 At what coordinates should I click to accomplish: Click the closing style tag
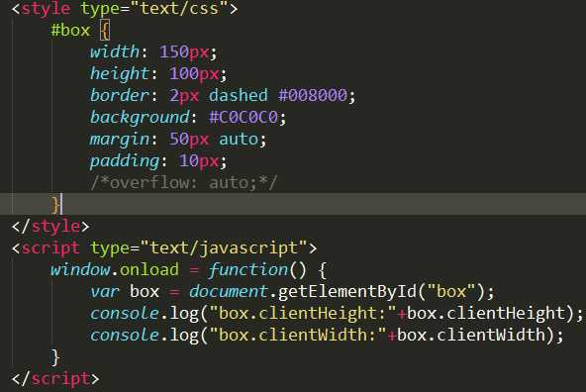click(50, 227)
